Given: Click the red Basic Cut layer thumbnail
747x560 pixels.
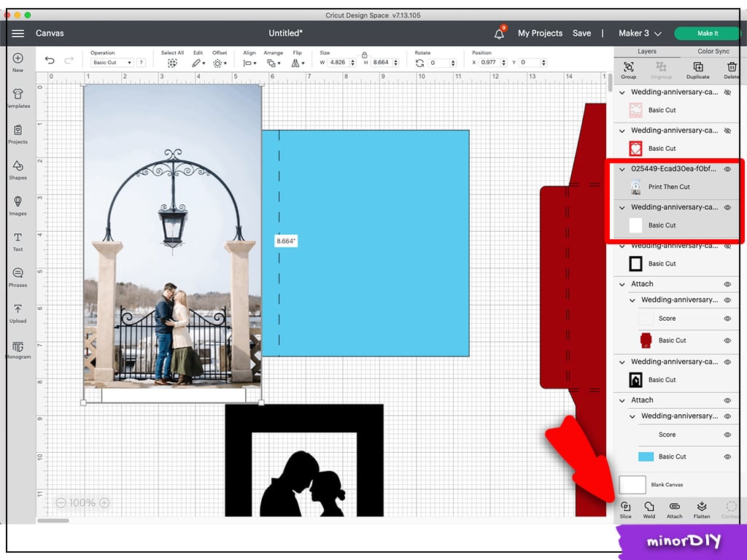Looking at the screenshot, I should click(646, 341).
